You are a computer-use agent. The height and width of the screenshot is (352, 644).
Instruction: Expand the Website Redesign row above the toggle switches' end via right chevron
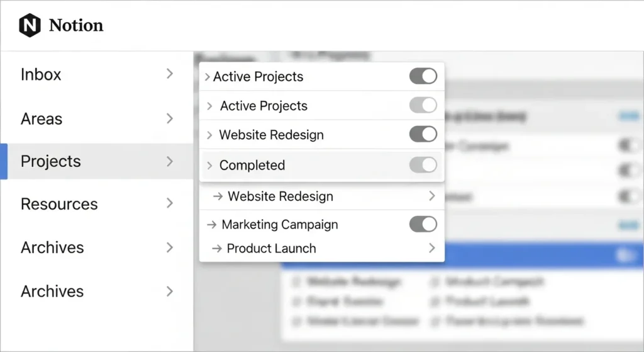(432, 196)
